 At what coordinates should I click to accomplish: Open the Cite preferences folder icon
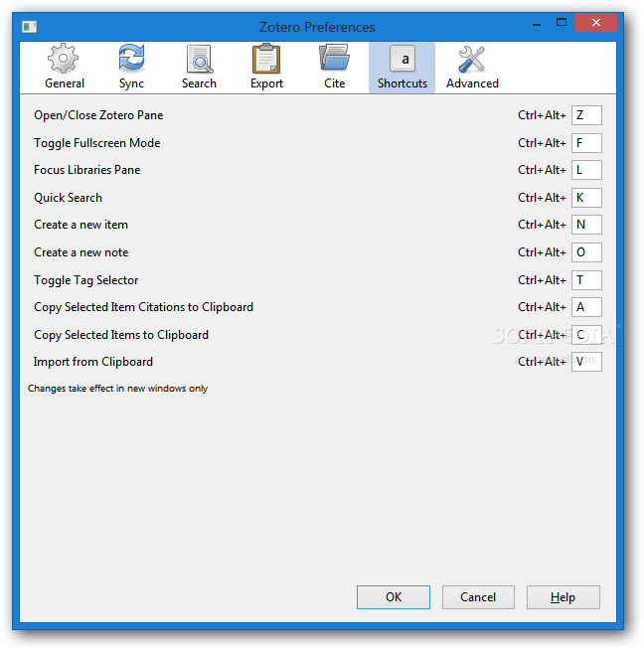[x=334, y=58]
